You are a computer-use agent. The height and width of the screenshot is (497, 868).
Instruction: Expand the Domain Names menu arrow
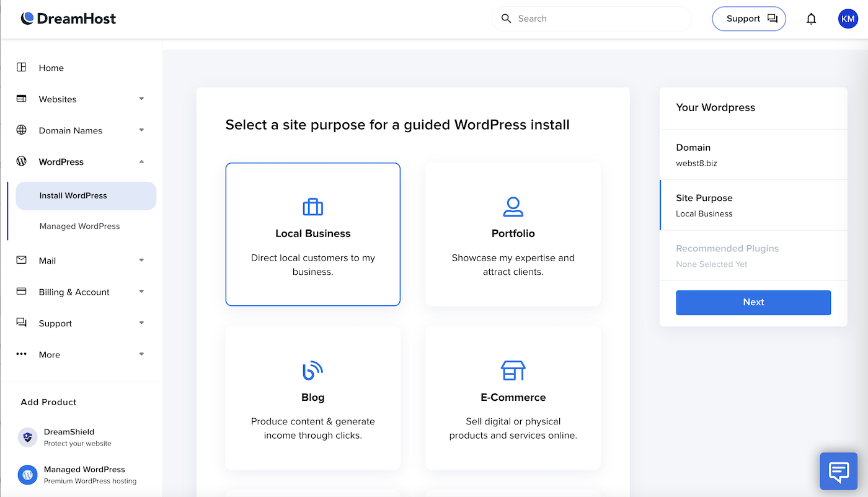click(x=141, y=130)
